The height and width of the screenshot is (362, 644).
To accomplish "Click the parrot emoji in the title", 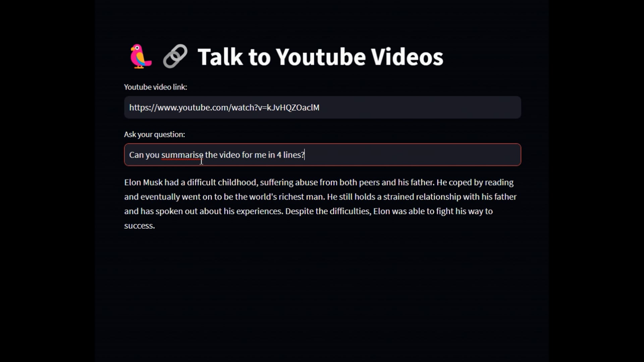I will click(x=141, y=56).
